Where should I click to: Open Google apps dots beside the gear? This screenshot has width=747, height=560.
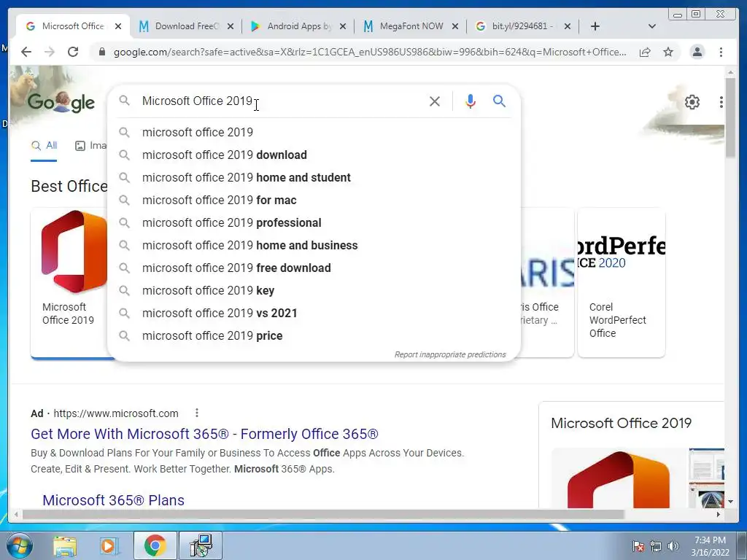[x=721, y=102]
